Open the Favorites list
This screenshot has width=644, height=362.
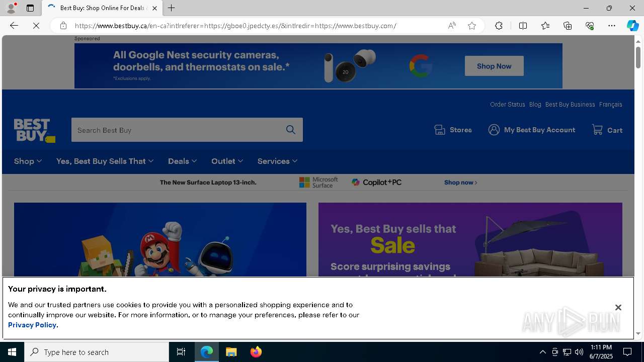pyautogui.click(x=545, y=26)
